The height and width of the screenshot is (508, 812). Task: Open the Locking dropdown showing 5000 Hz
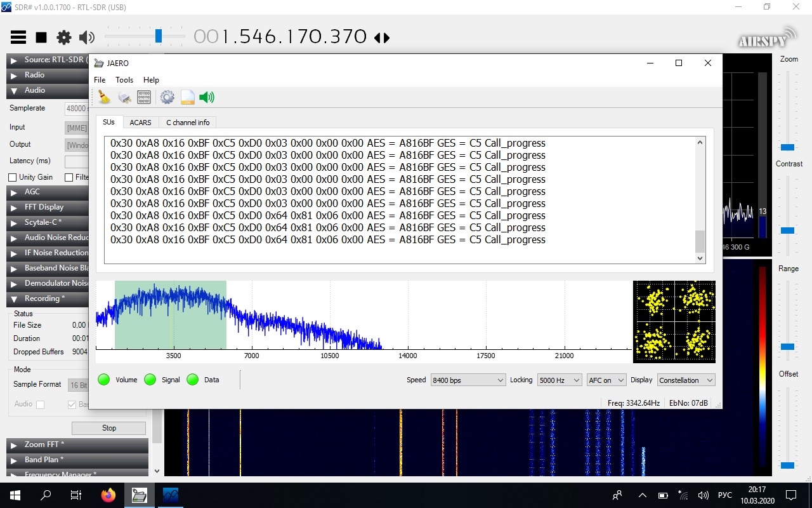click(x=559, y=380)
